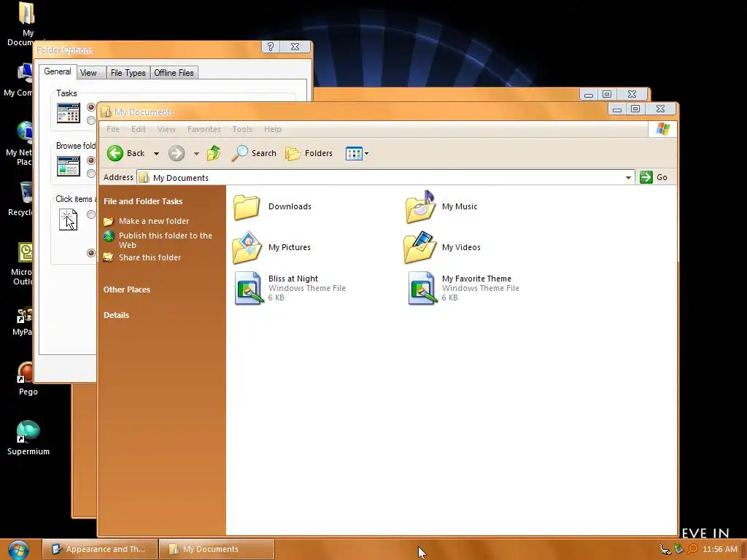The image size is (747, 560).
Task: Open the Views icon in toolbar
Action: [x=354, y=153]
